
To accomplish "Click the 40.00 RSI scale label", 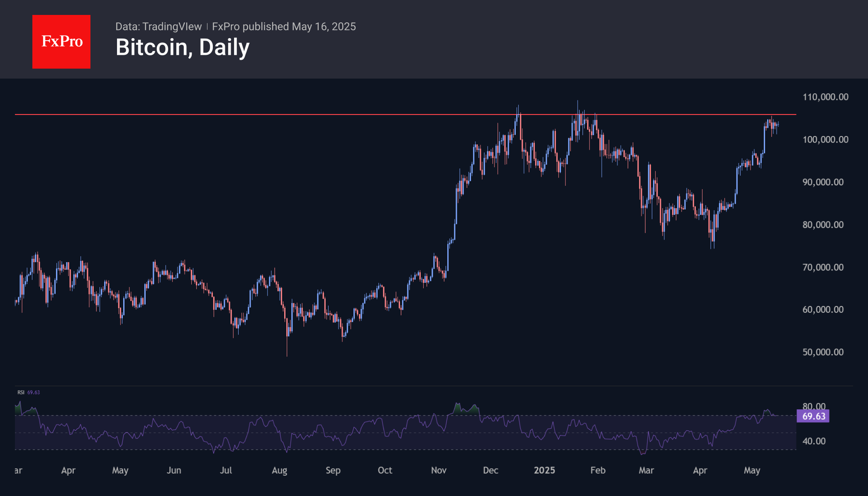I will 814,441.
